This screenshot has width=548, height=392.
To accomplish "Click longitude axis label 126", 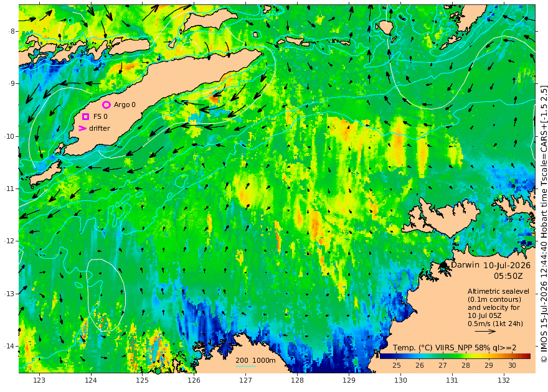I will pyautogui.click(x=194, y=380).
